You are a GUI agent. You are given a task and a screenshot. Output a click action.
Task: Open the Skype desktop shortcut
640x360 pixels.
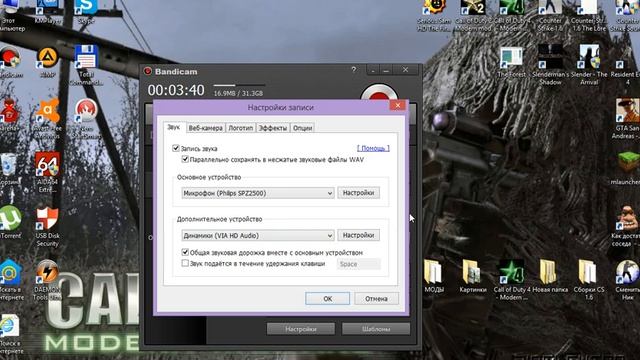click(86, 12)
